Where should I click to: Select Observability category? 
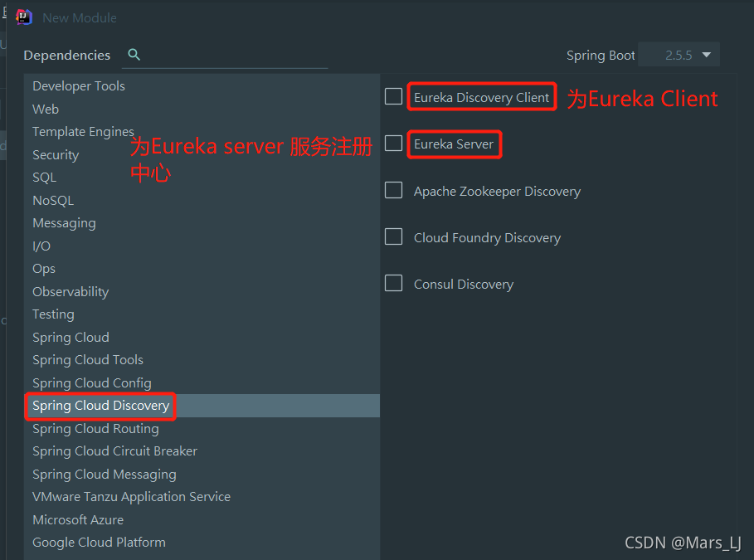tap(202, 292)
